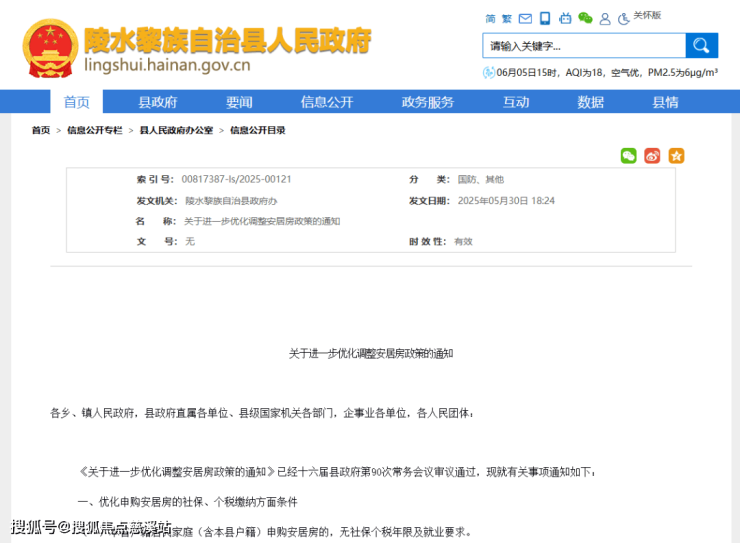Image resolution: width=740 pixels, height=543 pixels.
Task: Click the magnifier search button
Action: [x=701, y=46]
